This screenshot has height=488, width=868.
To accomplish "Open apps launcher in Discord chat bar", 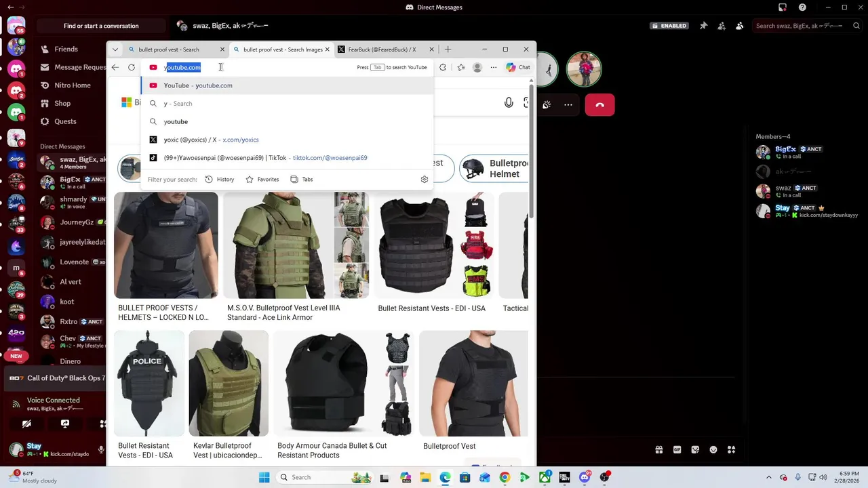I will (732, 449).
